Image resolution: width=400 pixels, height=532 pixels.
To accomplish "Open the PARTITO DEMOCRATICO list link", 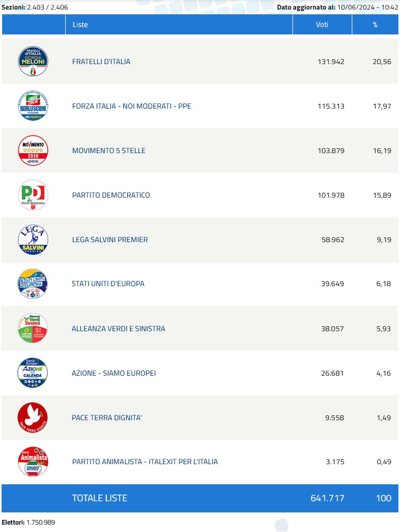I will click(x=111, y=195).
